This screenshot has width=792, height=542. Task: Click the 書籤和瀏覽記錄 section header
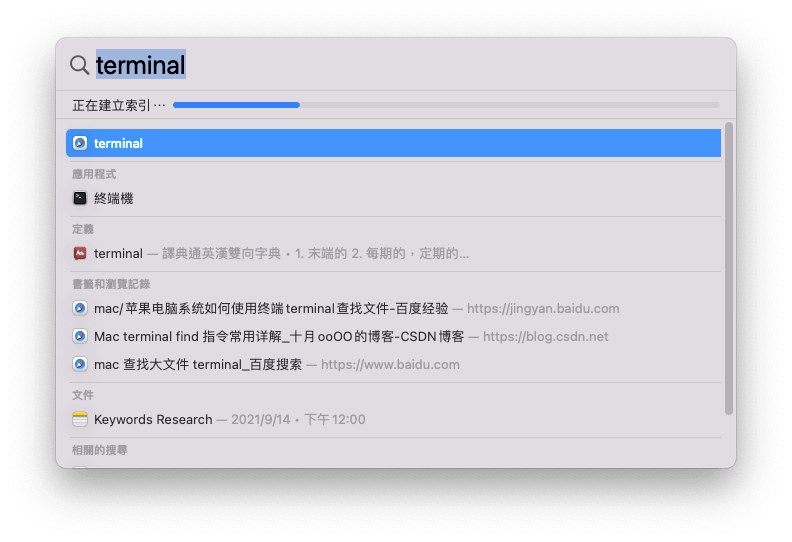[111, 284]
